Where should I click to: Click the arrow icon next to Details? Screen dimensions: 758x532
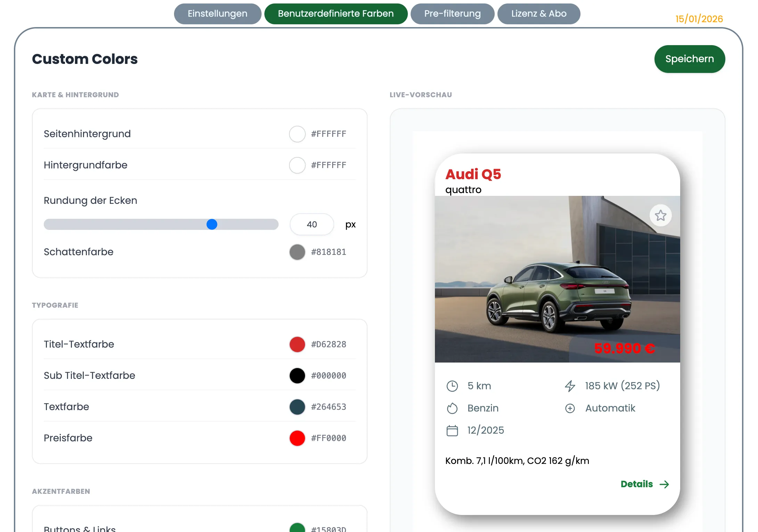tap(665, 484)
